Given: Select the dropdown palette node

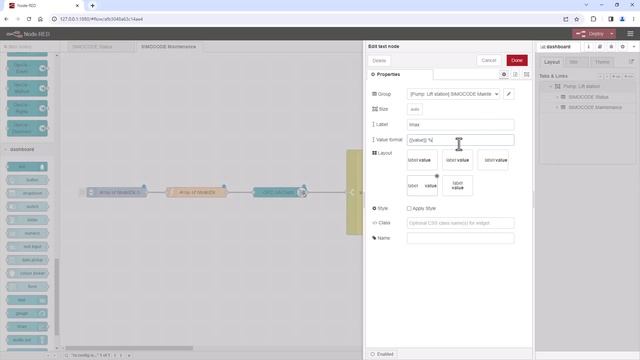Looking at the screenshot, I should click(28, 193).
